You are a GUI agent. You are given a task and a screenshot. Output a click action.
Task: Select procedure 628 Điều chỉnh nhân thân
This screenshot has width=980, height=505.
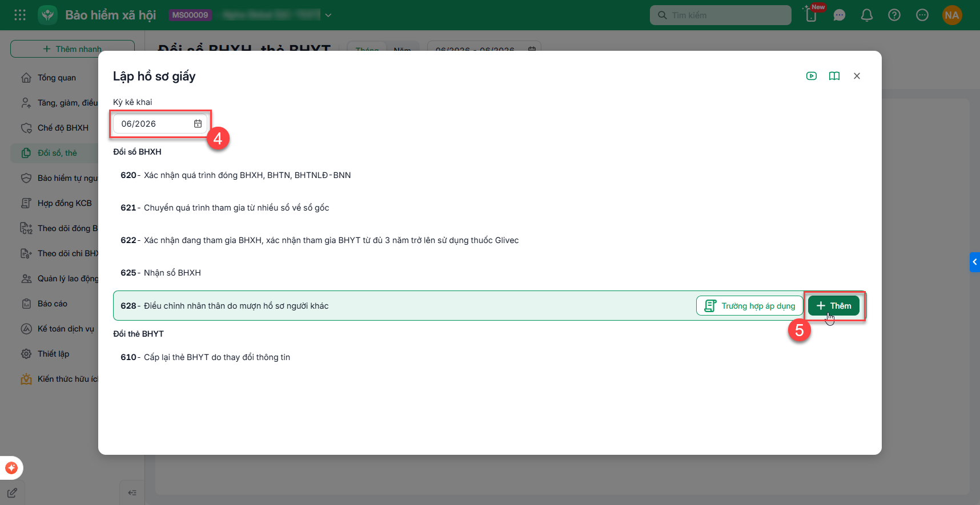489,306
